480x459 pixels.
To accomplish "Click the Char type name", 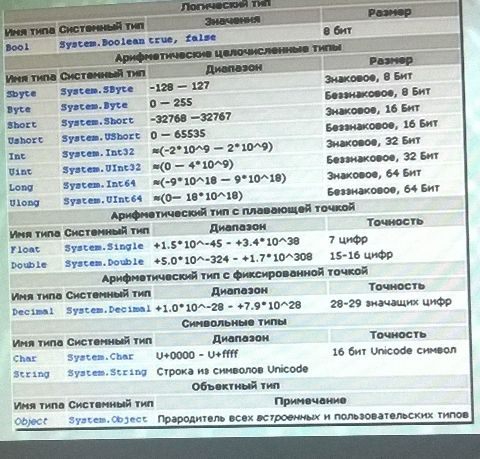I will [x=25, y=358].
